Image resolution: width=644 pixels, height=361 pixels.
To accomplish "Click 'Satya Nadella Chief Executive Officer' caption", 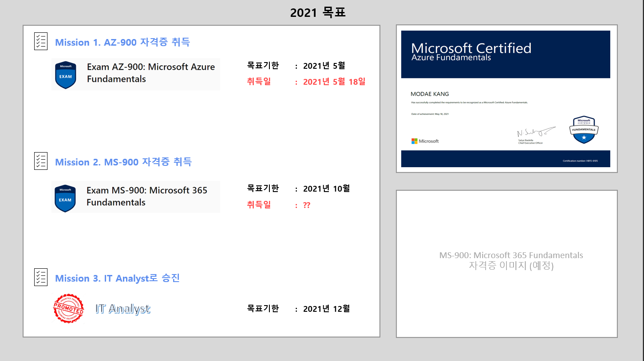I will point(530,141).
